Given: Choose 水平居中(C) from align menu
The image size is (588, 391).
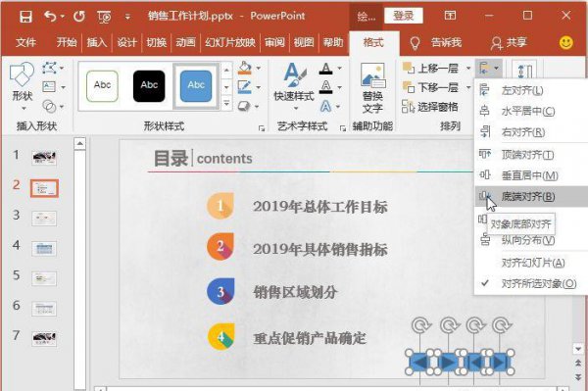Looking at the screenshot, I should (531, 112).
